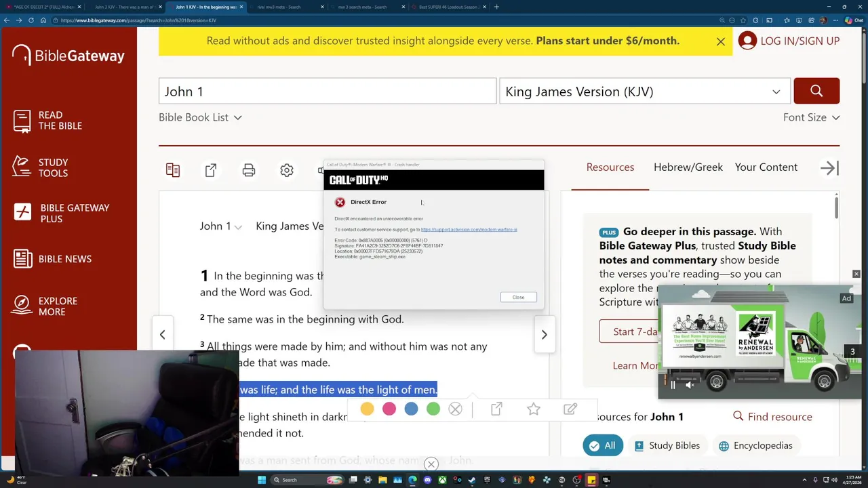Open Steam from the taskbar
This screenshot has width=868, height=488.
tap(472, 480)
